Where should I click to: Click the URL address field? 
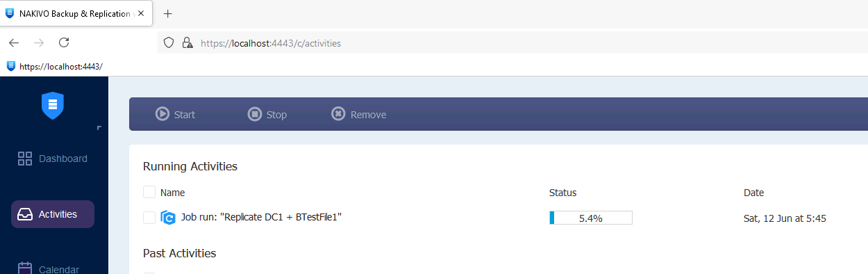[512, 42]
